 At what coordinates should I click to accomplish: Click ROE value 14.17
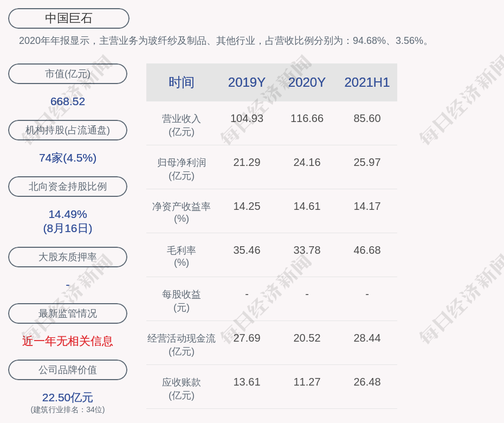pyautogui.click(x=367, y=206)
